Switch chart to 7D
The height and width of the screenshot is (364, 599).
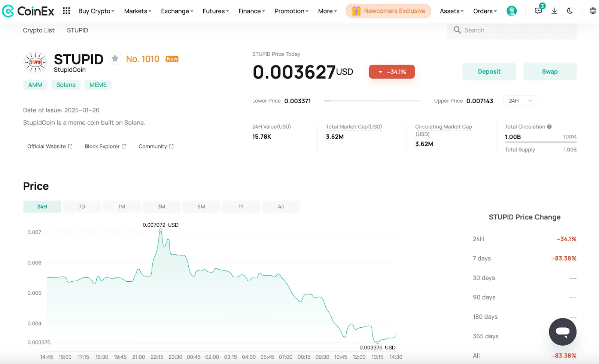(82, 207)
